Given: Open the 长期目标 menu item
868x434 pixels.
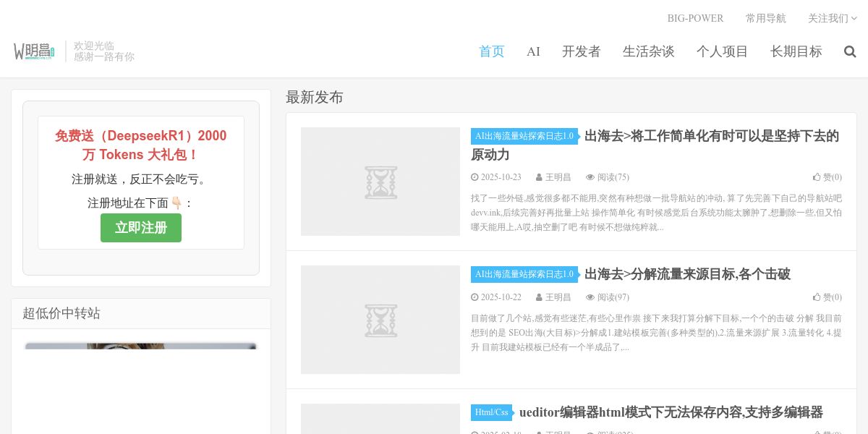Looking at the screenshot, I should [796, 51].
